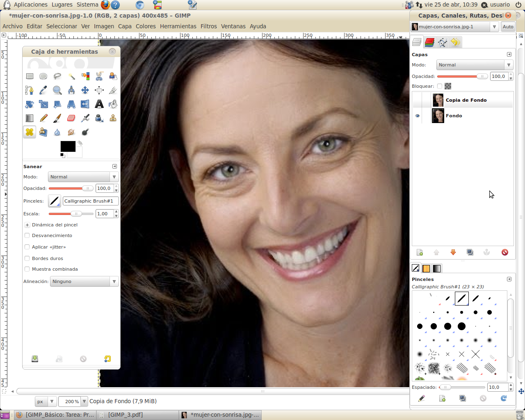
Task: Select the large black circle brush thumbnail
Action: 461,326
